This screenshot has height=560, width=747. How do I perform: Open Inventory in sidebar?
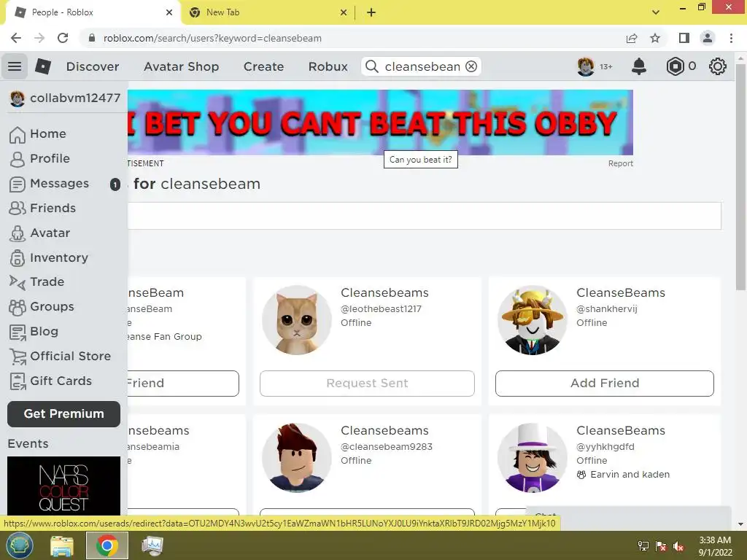click(x=49, y=257)
